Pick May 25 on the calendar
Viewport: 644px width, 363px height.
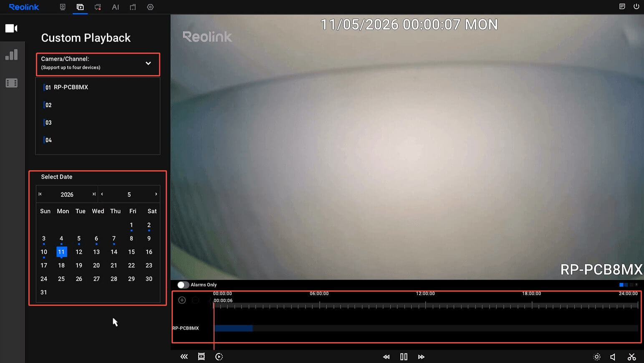pyautogui.click(x=61, y=279)
